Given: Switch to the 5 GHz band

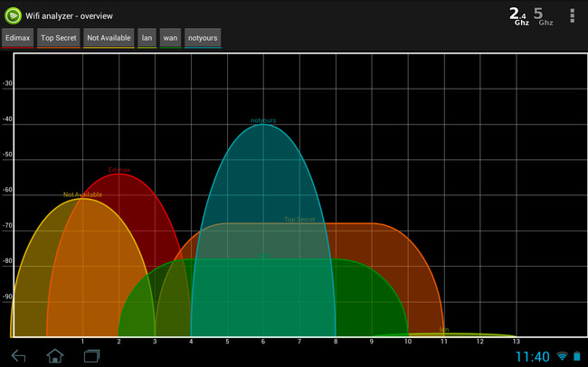Looking at the screenshot, I should 543,17.
